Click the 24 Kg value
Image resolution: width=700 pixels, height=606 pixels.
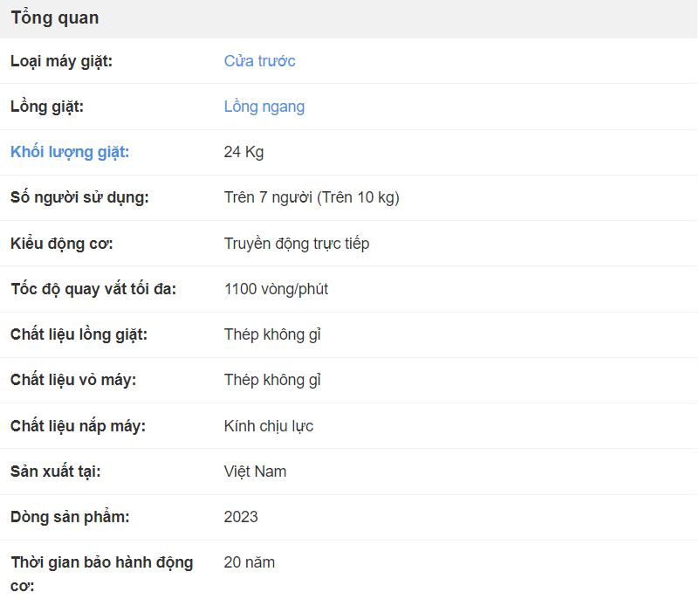(x=244, y=152)
